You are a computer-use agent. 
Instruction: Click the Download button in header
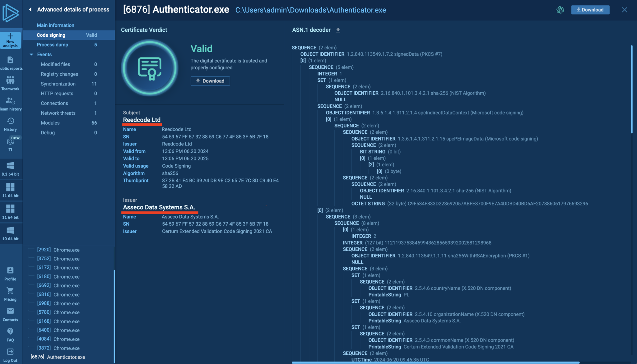[590, 10]
